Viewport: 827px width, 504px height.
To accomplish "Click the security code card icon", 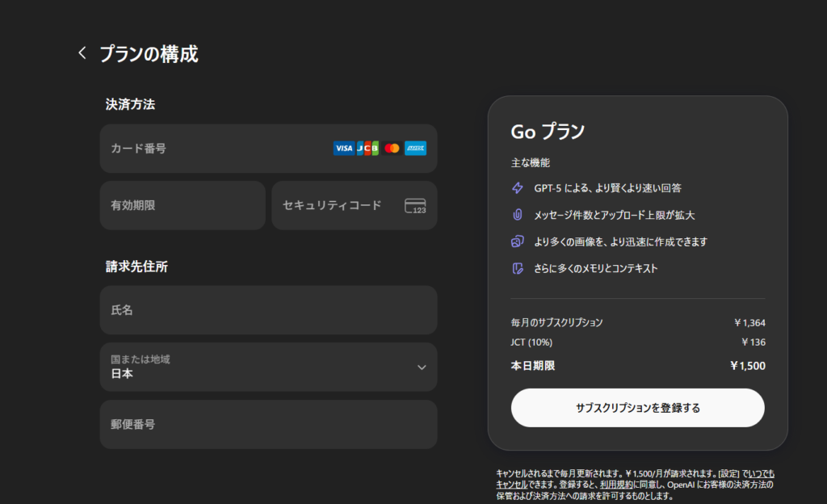I will [x=415, y=206].
